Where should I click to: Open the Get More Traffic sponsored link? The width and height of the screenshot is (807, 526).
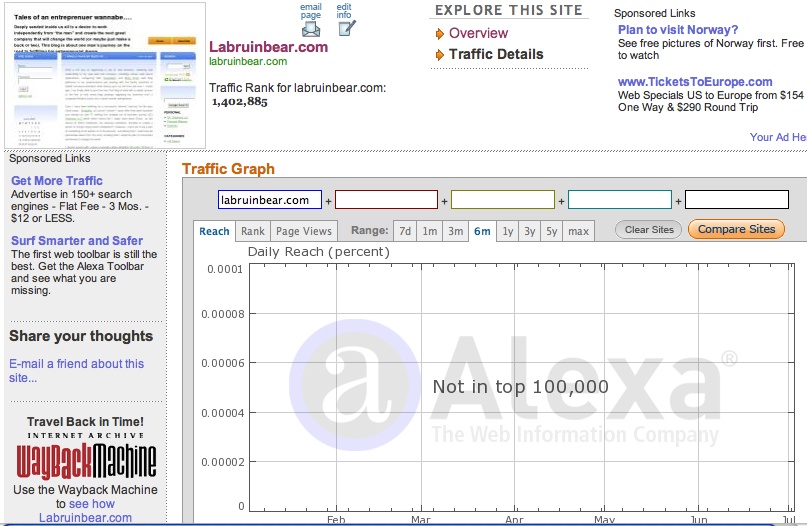click(x=57, y=181)
